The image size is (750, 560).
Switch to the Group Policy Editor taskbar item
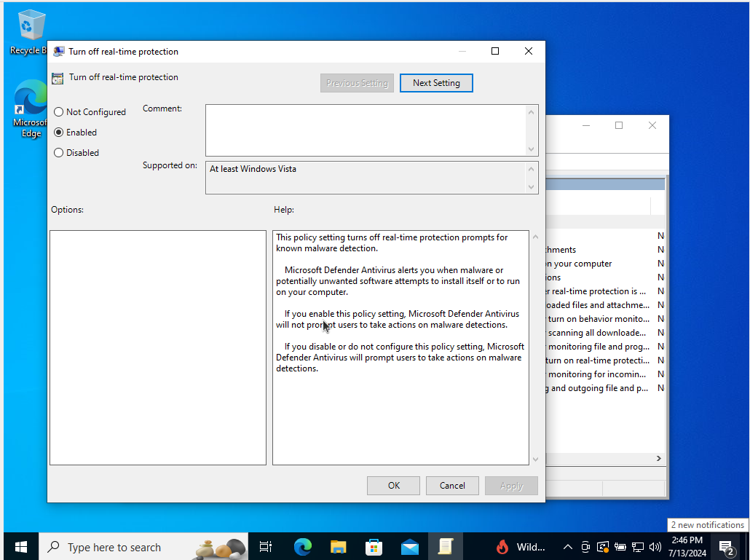(446, 547)
